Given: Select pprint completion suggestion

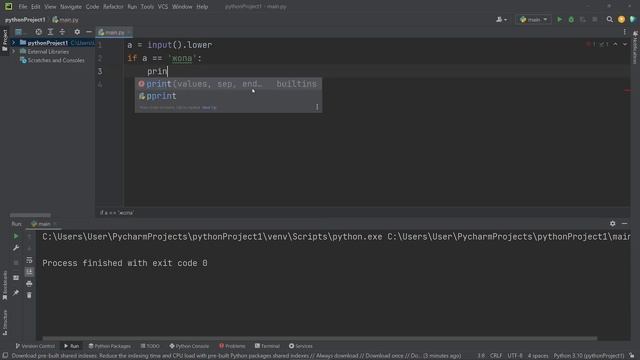Looking at the screenshot, I should (228, 96).
